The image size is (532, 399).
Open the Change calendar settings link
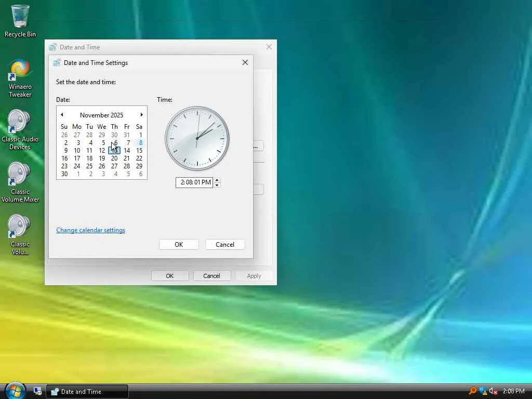[x=90, y=230]
